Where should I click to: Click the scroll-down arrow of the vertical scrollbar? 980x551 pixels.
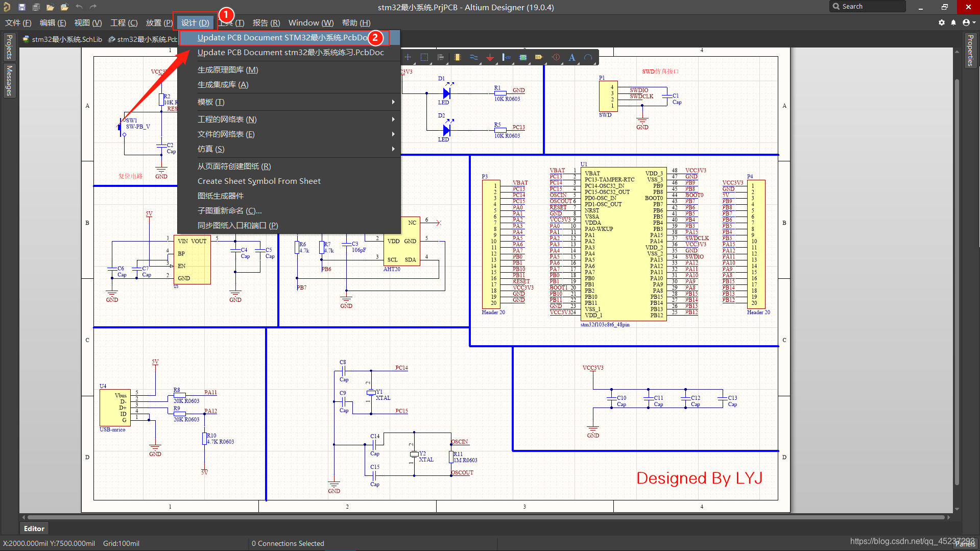tap(957, 509)
